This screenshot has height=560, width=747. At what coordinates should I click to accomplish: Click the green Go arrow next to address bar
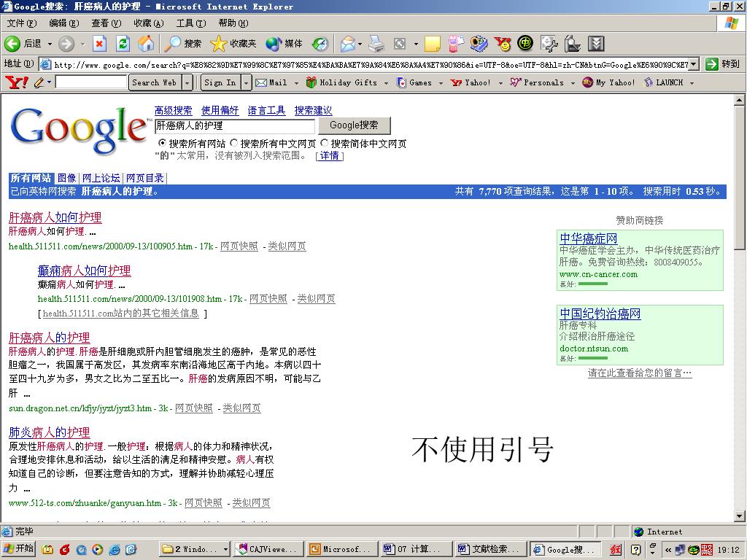pyautogui.click(x=712, y=64)
